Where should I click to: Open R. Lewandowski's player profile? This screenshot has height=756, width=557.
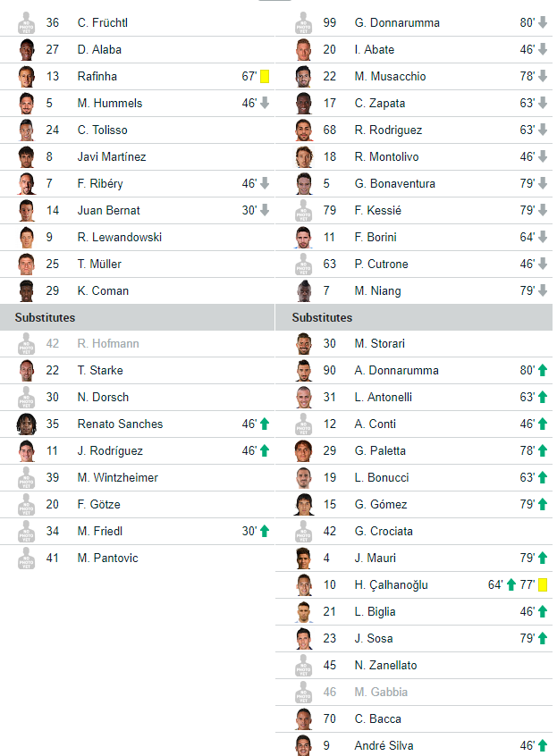click(120, 237)
